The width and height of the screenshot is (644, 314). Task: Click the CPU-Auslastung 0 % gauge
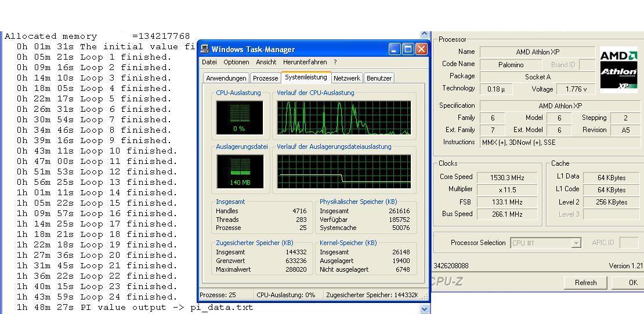coord(240,118)
